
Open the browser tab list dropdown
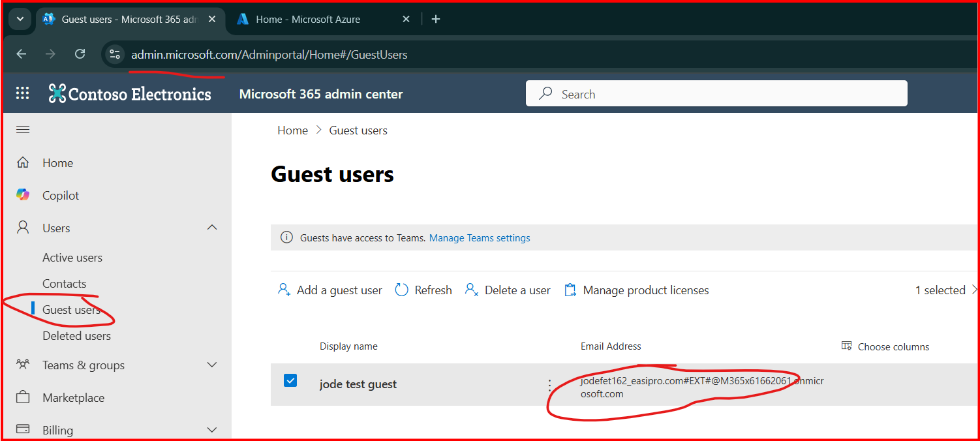[x=20, y=19]
